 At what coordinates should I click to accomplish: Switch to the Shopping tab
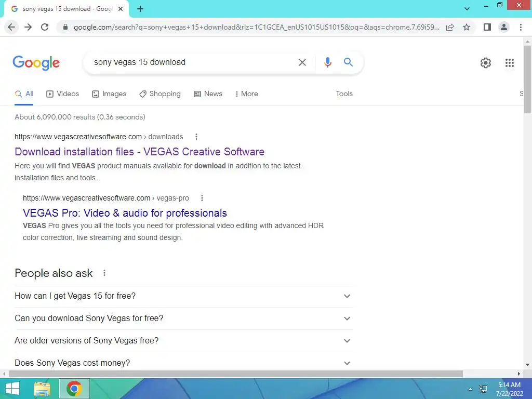(160, 94)
